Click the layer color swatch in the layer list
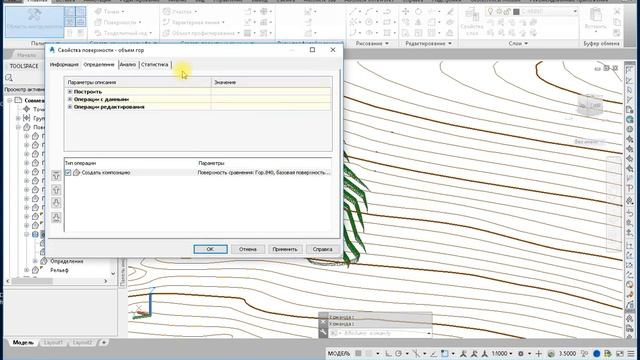The image size is (640, 360). 516,11
